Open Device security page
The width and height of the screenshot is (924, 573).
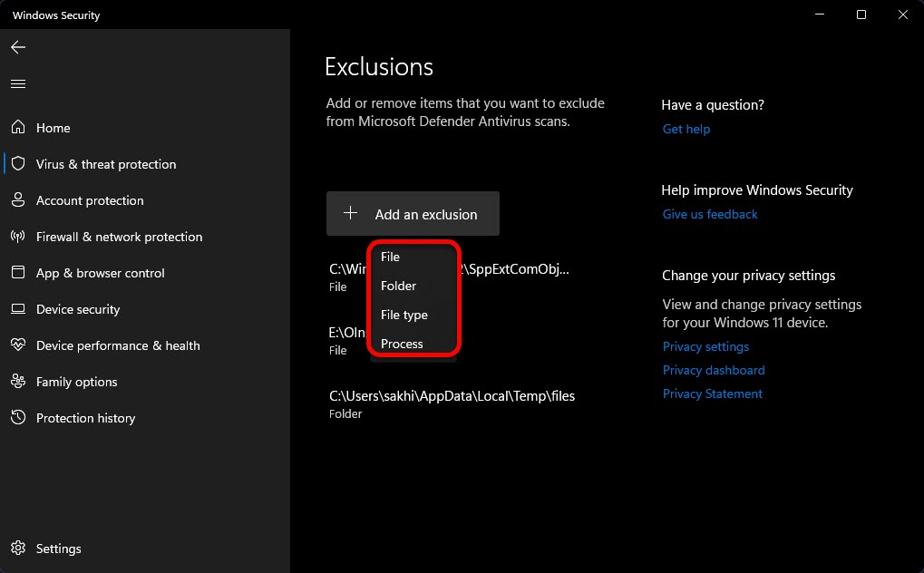point(145,309)
